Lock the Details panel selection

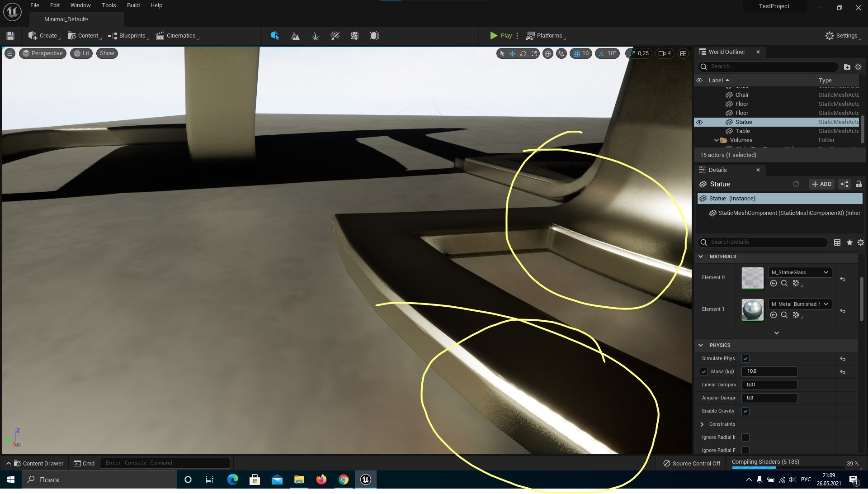coord(859,184)
